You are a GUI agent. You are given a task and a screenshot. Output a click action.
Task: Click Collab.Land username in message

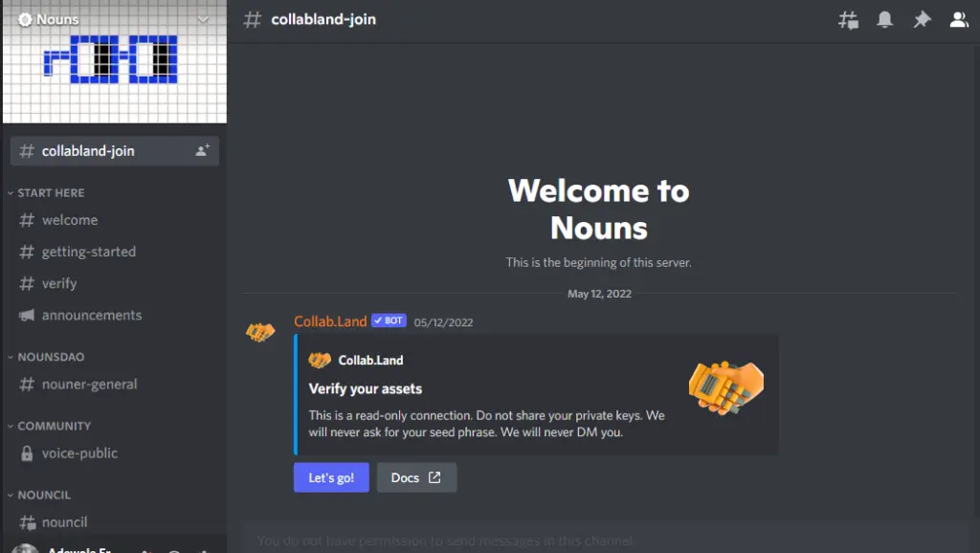tap(330, 321)
